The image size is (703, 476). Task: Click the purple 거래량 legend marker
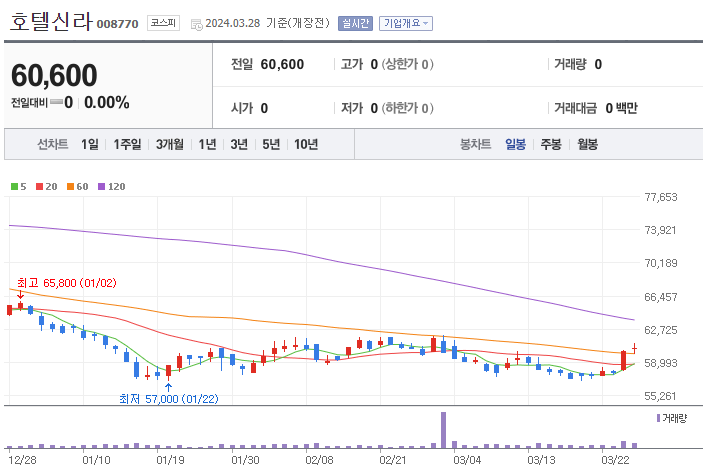point(658,418)
